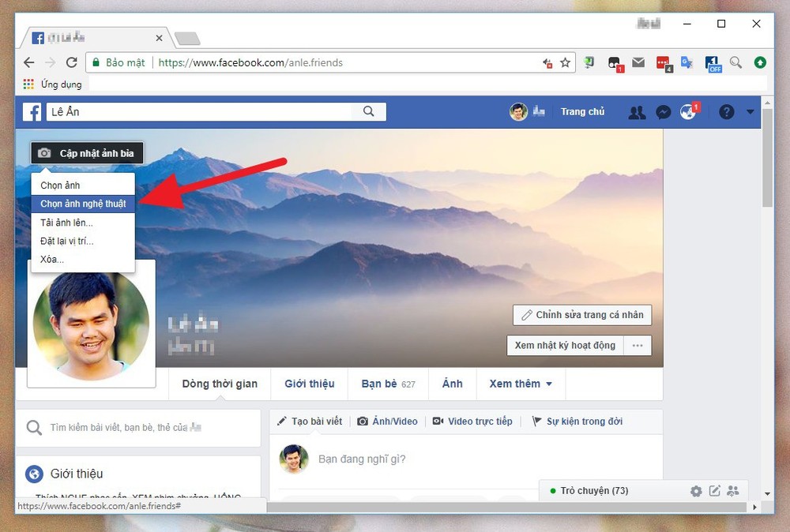Open the account dropdown arrow in blue bar
Screen dimensions: 790x532
(x=750, y=112)
